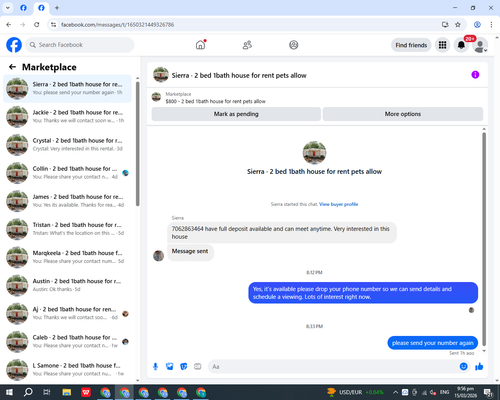This screenshot has width=500, height=400.
Task: Follow the View buyer profile link
Action: coord(339,204)
